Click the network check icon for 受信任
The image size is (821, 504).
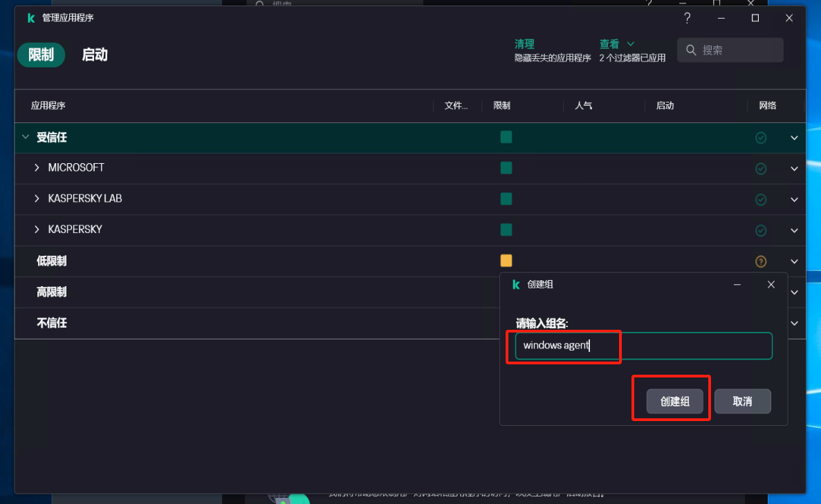761,138
